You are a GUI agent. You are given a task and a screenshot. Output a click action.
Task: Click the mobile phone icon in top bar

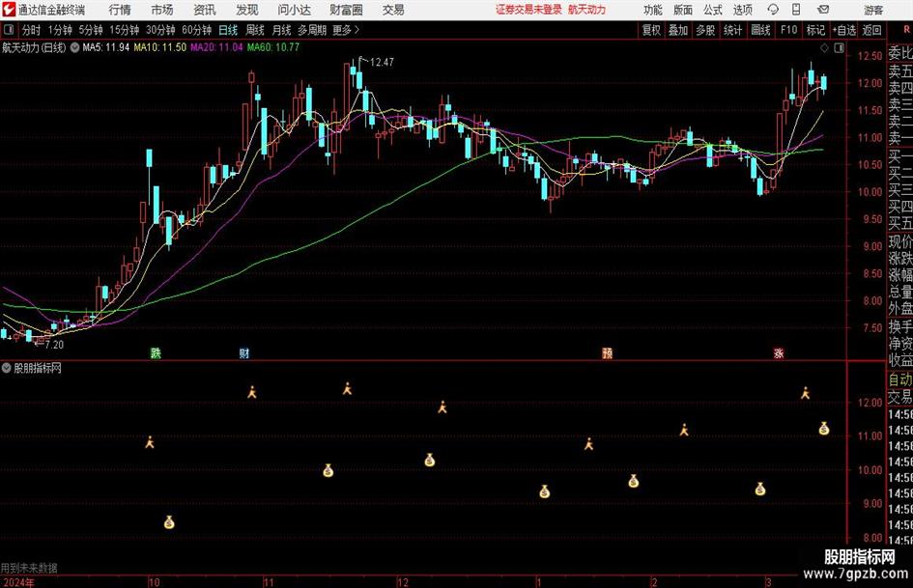(x=796, y=10)
